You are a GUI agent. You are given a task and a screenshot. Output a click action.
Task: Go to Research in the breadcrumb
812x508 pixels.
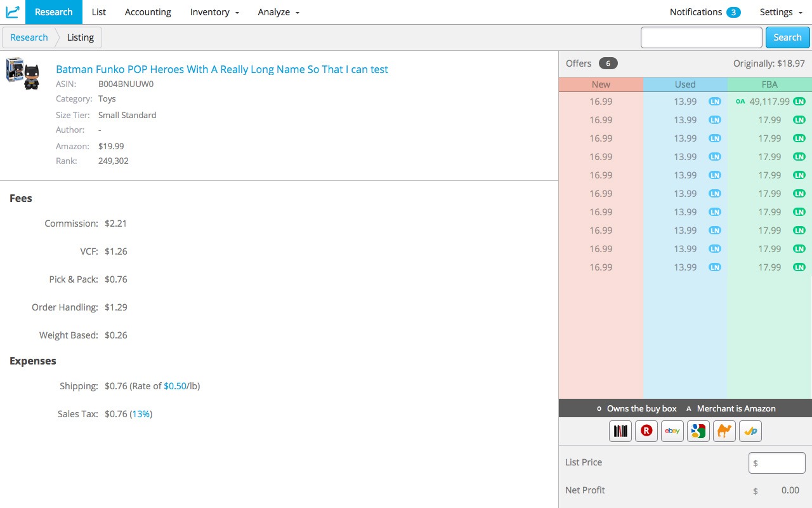coord(29,37)
